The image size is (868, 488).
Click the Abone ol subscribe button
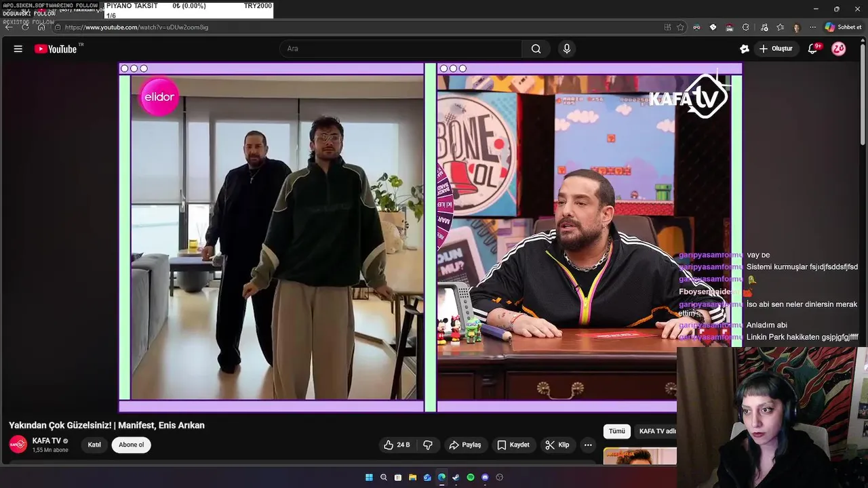132,445
